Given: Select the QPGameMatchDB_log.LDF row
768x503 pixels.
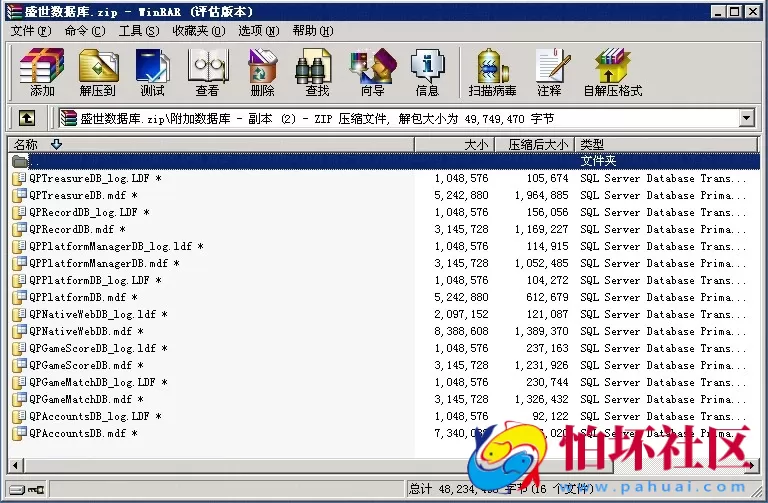Looking at the screenshot, I should (384, 382).
